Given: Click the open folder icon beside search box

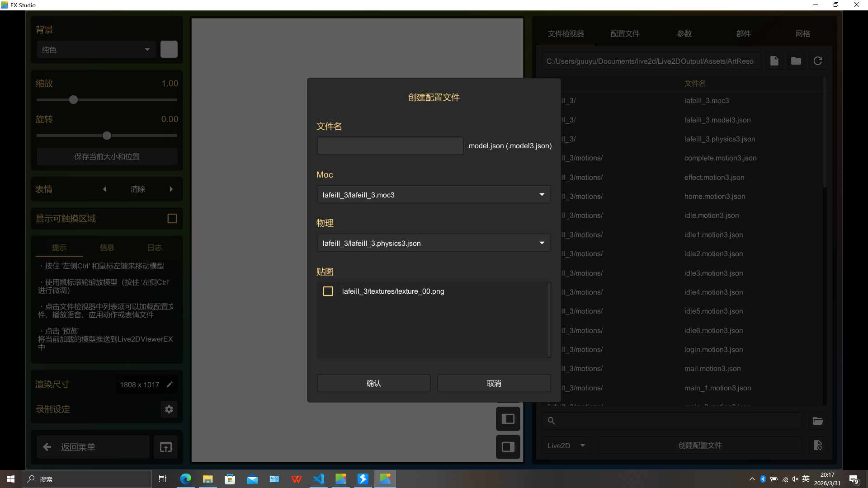Looking at the screenshot, I should pos(818,421).
